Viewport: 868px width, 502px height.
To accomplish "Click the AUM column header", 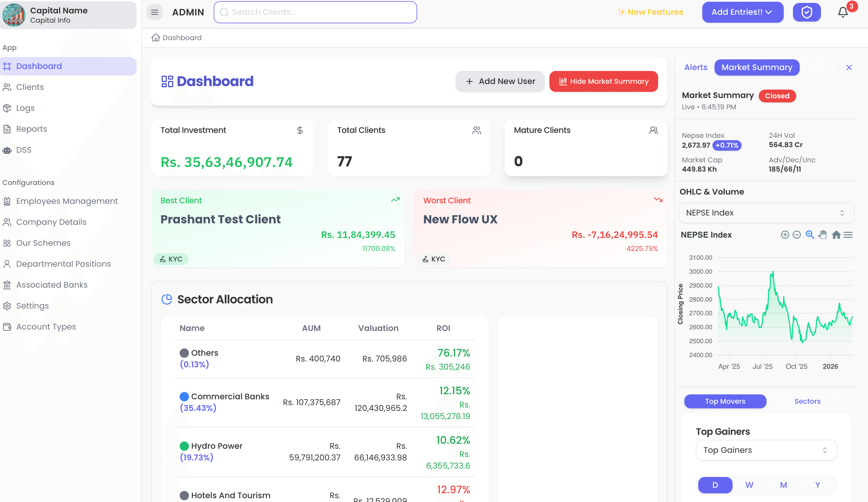I will pyautogui.click(x=311, y=328).
